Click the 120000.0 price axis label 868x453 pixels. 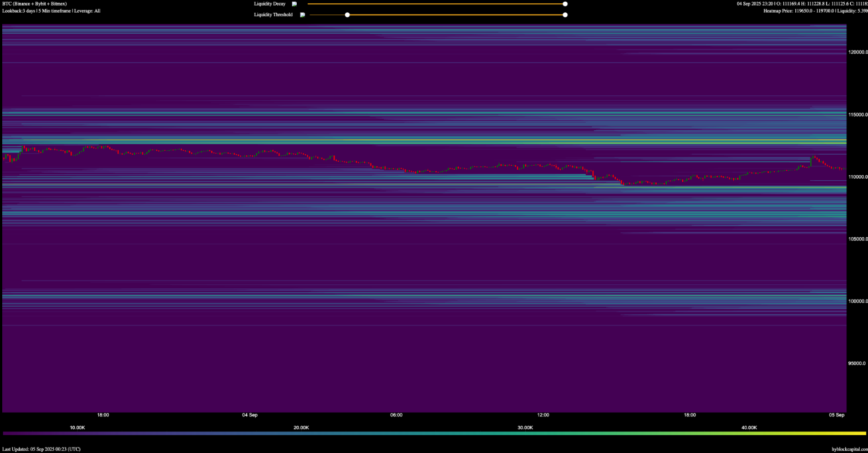[x=857, y=52]
